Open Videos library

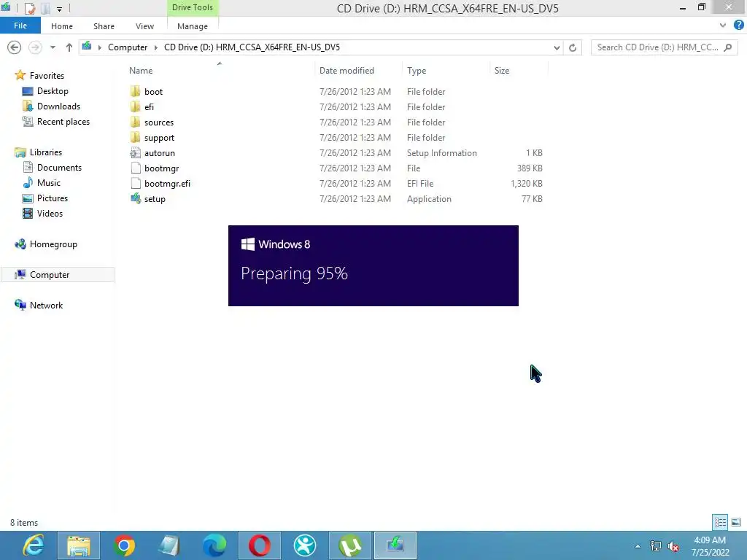coord(50,214)
